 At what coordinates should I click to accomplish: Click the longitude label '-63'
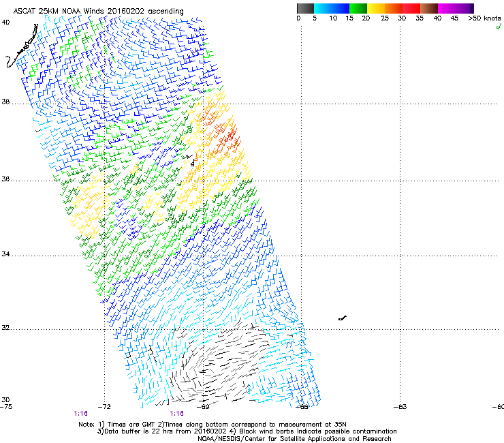tap(400, 407)
